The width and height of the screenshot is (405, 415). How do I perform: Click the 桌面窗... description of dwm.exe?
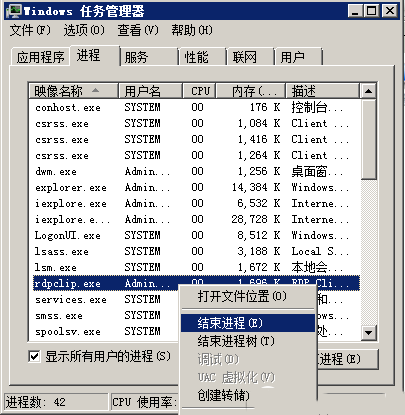[317, 171]
